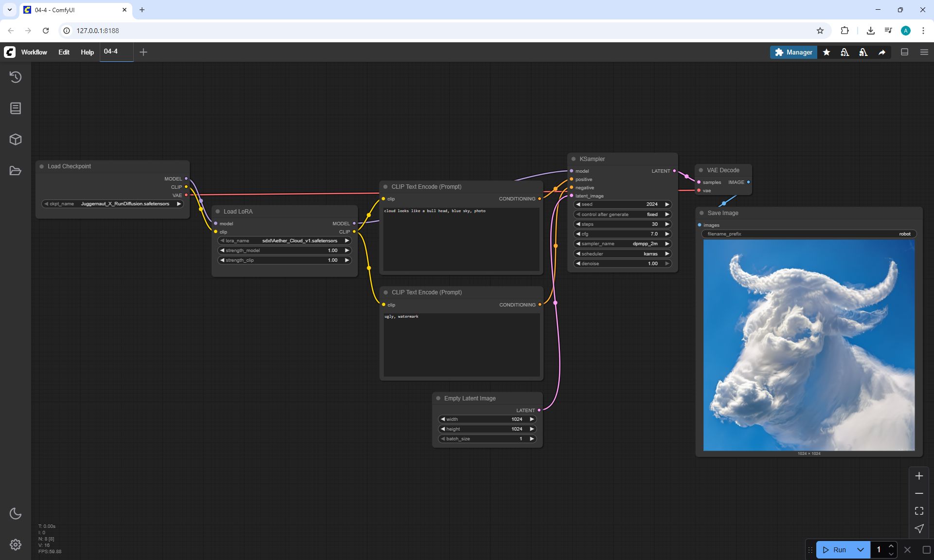This screenshot has height=560, width=934.
Task: Open the sampler_name dpmpp_2m combo
Action: 622,244
